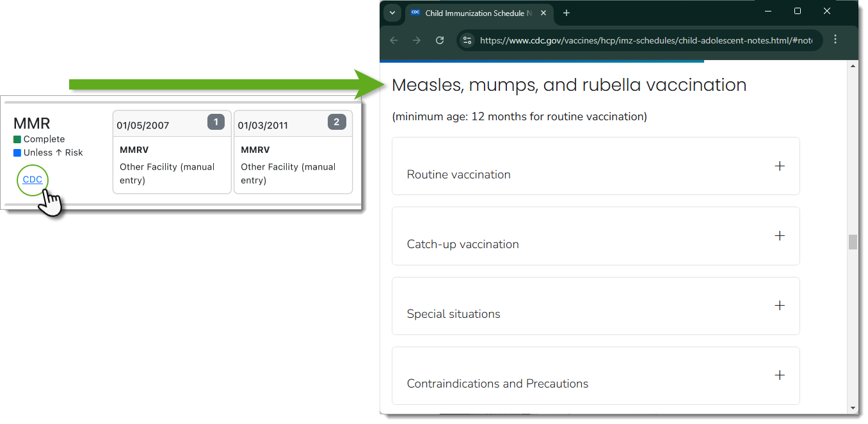This screenshot has width=868, height=424.
Task: Click the page vertical scrollbar thumb
Action: pyautogui.click(x=853, y=242)
